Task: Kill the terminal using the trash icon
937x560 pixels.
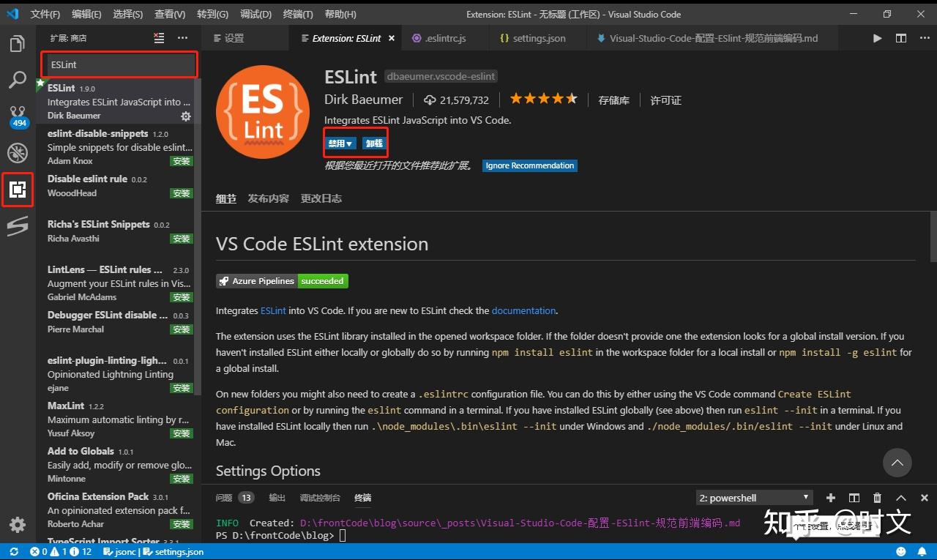Action: click(x=876, y=497)
